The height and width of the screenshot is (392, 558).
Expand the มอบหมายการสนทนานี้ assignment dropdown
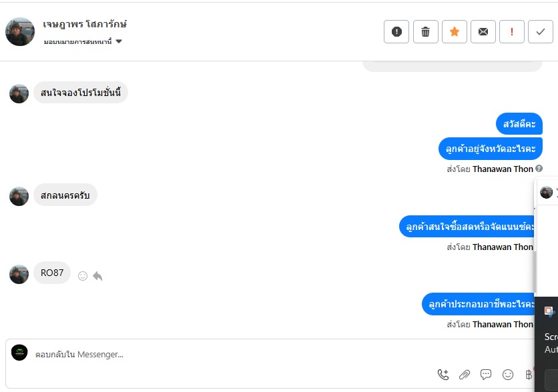point(119,41)
